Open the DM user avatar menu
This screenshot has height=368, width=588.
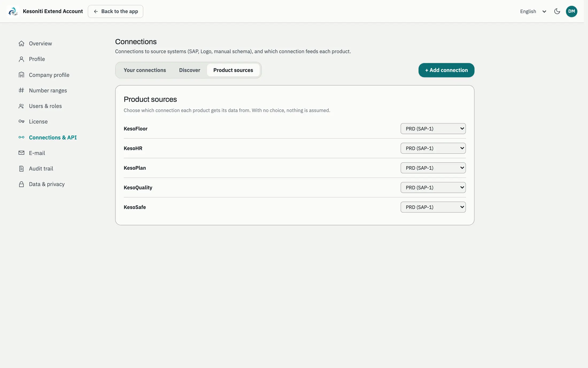pos(571,11)
